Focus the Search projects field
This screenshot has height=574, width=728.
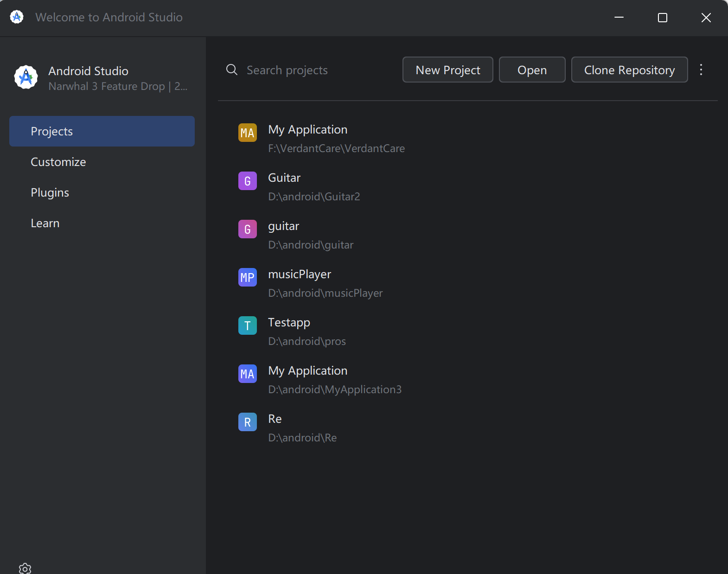[311, 70]
